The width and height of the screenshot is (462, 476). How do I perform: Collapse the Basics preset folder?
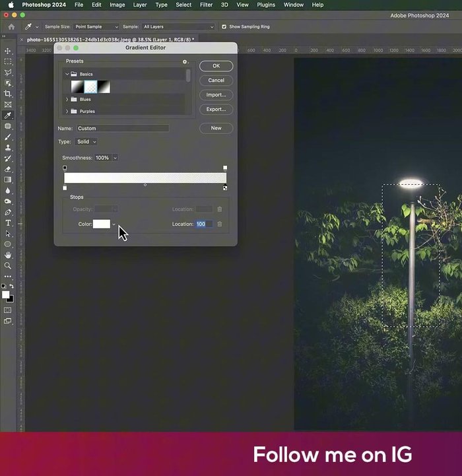(67, 75)
